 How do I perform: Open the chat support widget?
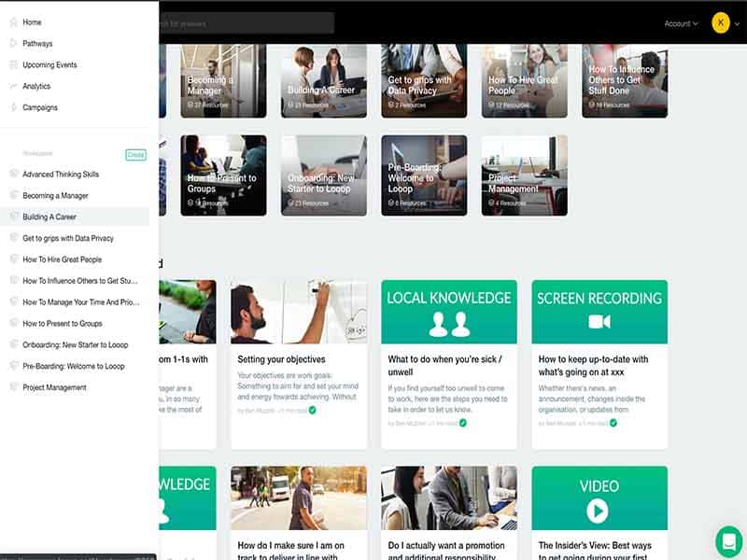729,541
